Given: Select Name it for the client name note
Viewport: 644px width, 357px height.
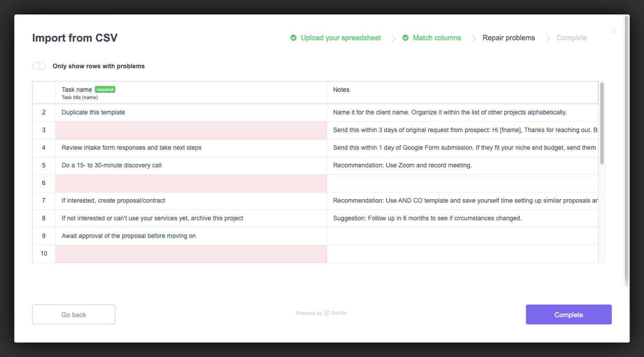Looking at the screenshot, I should pyautogui.click(x=462, y=113).
